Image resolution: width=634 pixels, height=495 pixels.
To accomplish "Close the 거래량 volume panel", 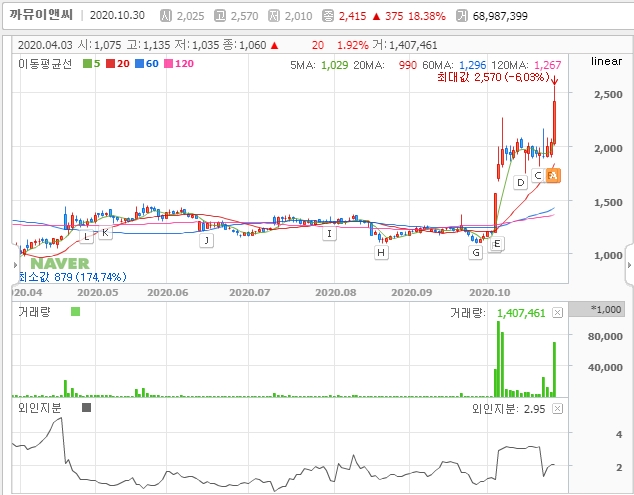I will (557, 313).
